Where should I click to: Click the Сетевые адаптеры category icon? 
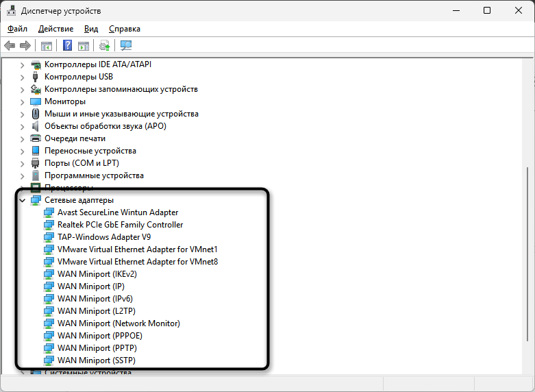pos(36,200)
